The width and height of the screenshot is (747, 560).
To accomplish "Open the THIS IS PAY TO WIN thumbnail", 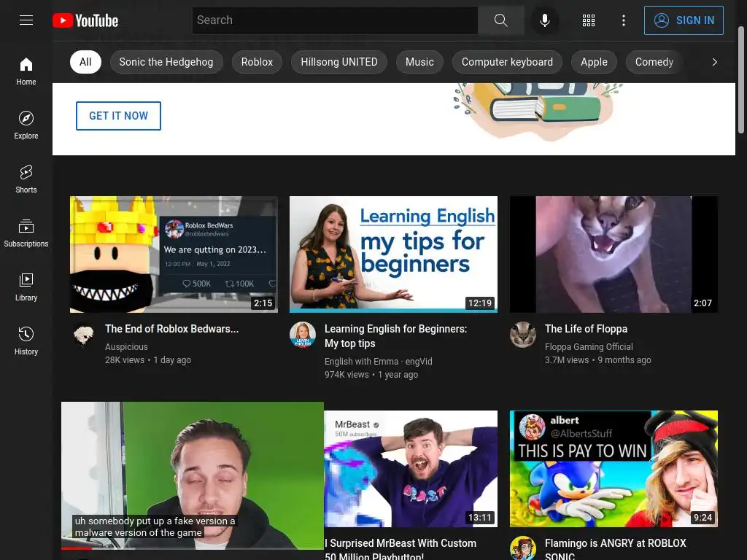I will click(x=614, y=469).
